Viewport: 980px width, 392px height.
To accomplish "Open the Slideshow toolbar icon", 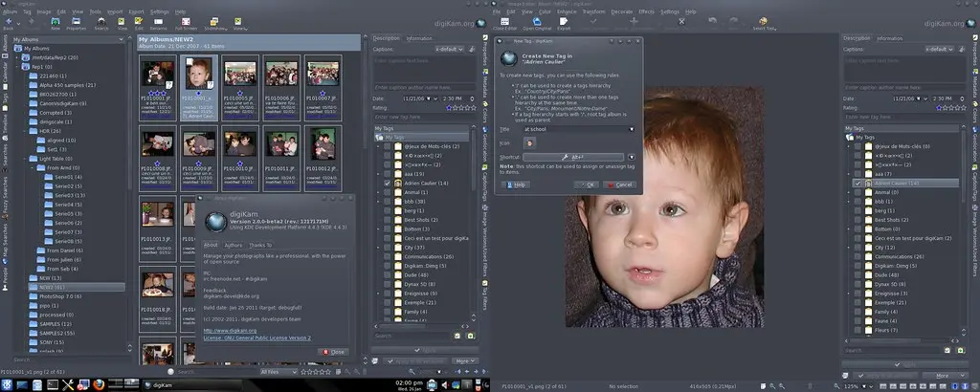I will 214,21.
